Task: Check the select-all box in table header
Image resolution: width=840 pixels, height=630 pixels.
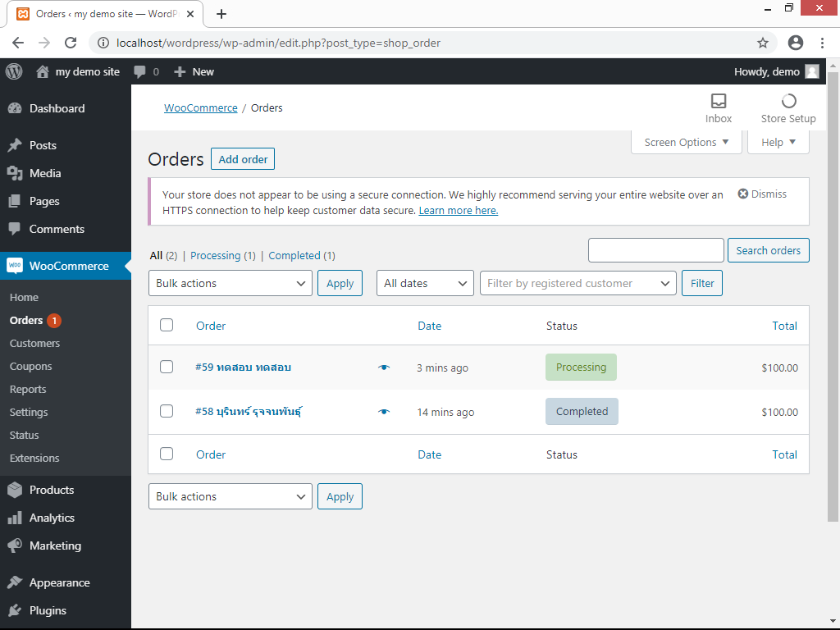Action: (x=167, y=325)
